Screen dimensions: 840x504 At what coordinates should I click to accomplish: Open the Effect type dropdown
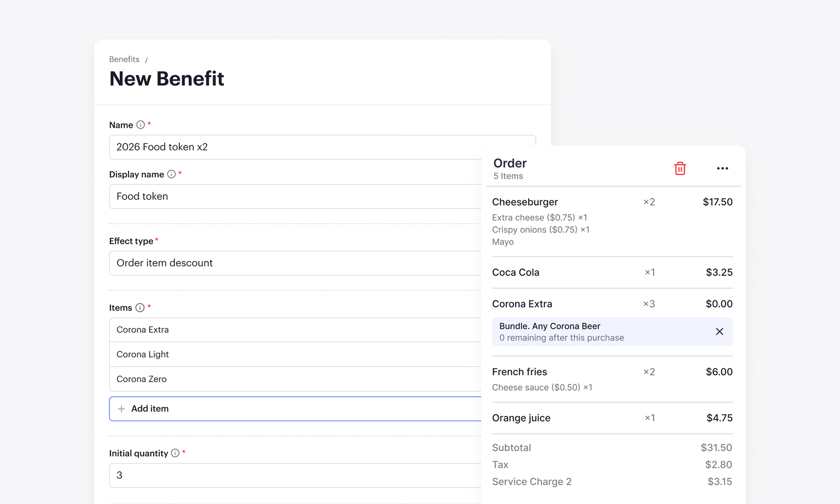[x=295, y=263]
